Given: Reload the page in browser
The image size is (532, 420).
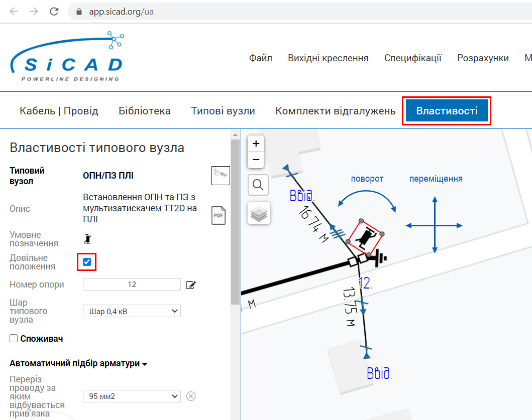Looking at the screenshot, I should (54, 12).
